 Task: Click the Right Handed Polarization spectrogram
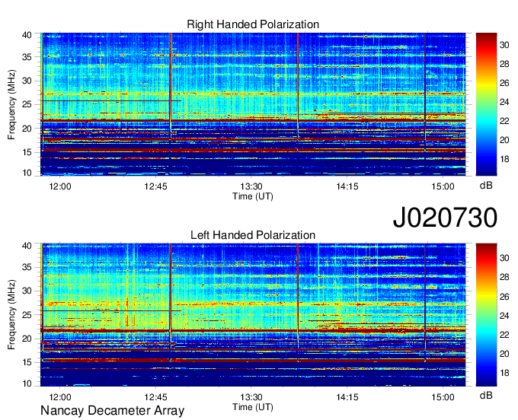click(253, 104)
